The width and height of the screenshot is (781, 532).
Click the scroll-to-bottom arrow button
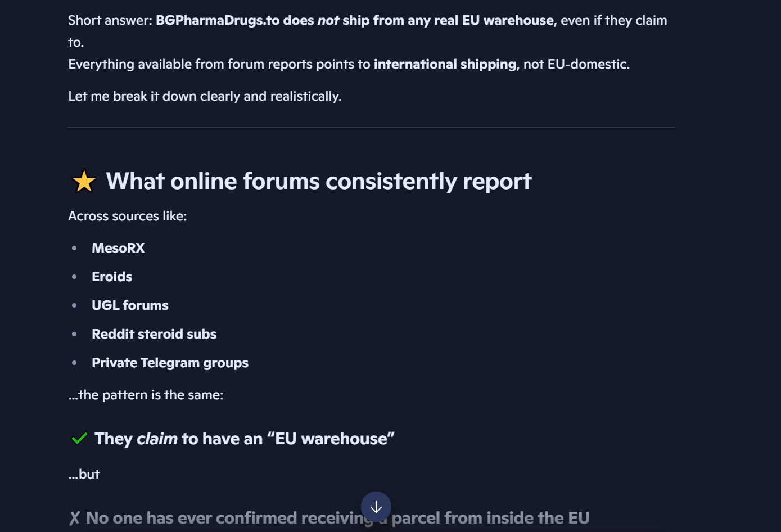[x=376, y=507]
